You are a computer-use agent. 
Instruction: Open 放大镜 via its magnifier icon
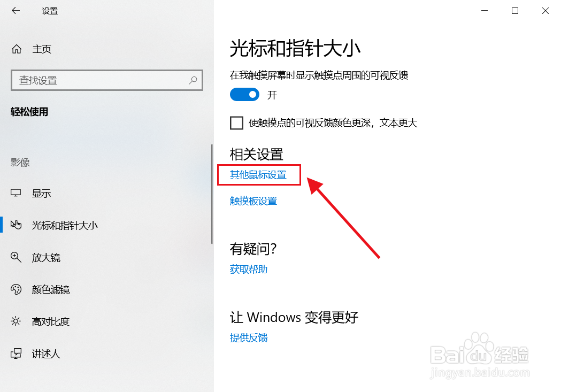(16, 257)
